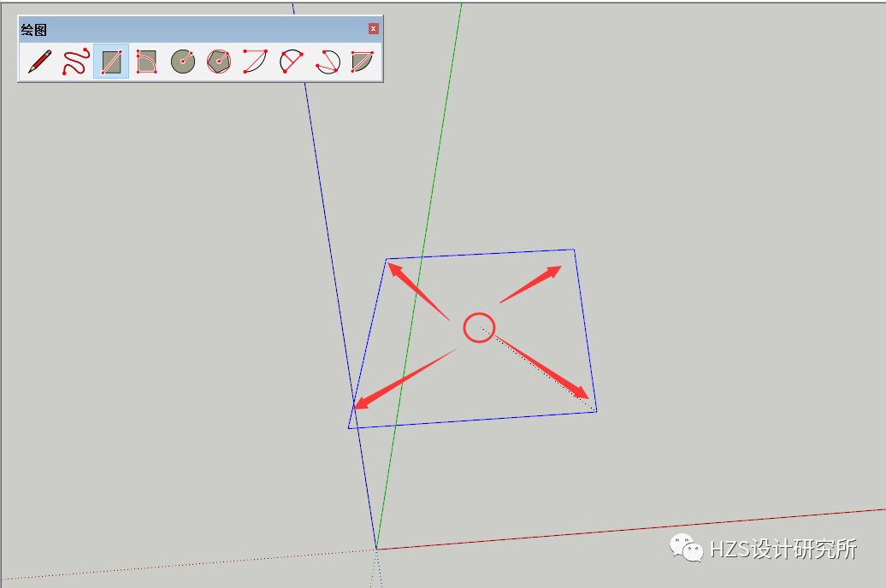Select the 2 Point Arc tool
Screen dimensions: 886x588
pos(290,61)
